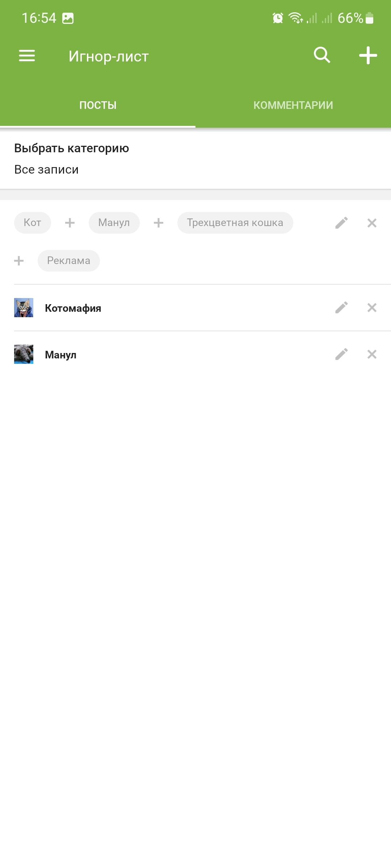Switch to the Комментарии tab
Image resolution: width=391 pixels, height=868 pixels.
point(293,105)
